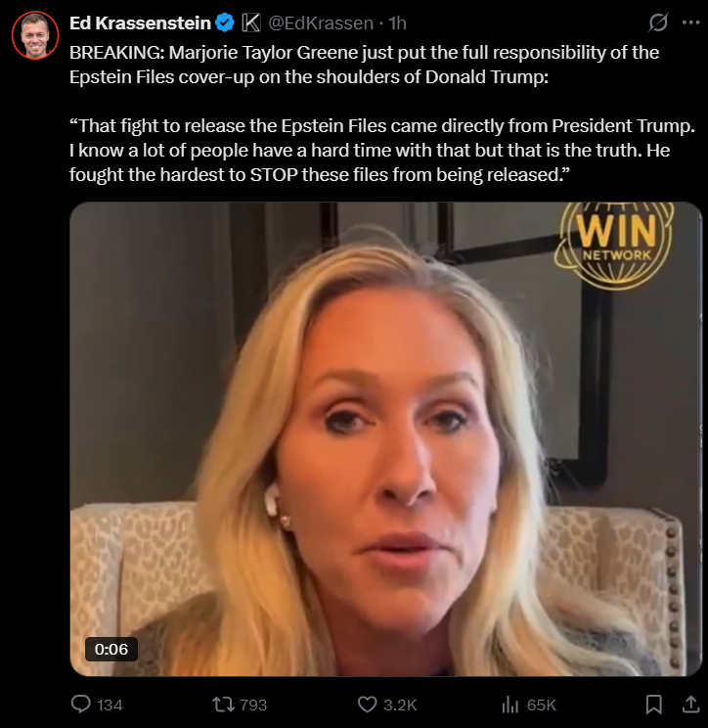The height and width of the screenshot is (728, 708).
Task: Click the 1h timestamp
Action: click(x=397, y=23)
